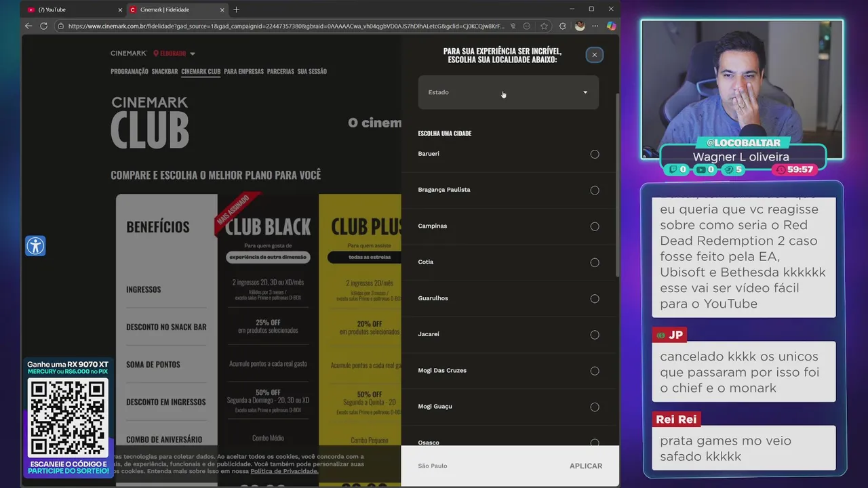The width and height of the screenshot is (868, 488).
Task: Click 'São Paulo' selected location text
Action: [x=433, y=466]
